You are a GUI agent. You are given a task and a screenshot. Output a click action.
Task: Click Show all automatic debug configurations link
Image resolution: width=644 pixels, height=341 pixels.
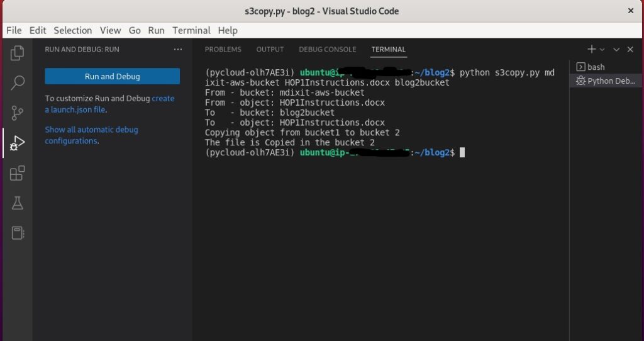point(91,135)
